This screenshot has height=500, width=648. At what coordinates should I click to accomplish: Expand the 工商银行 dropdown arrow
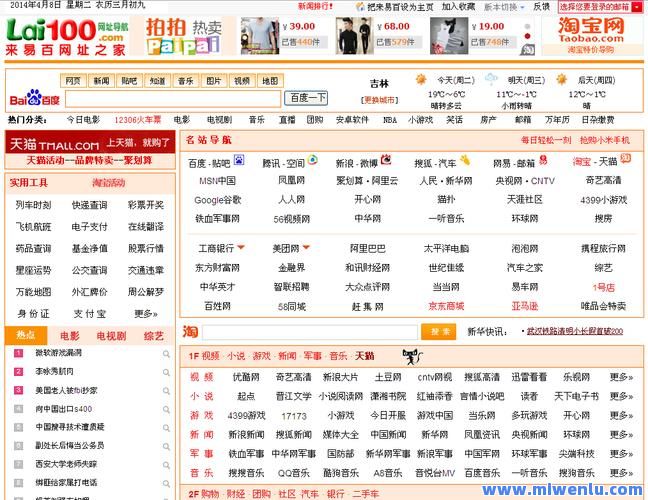pyautogui.click(x=241, y=248)
